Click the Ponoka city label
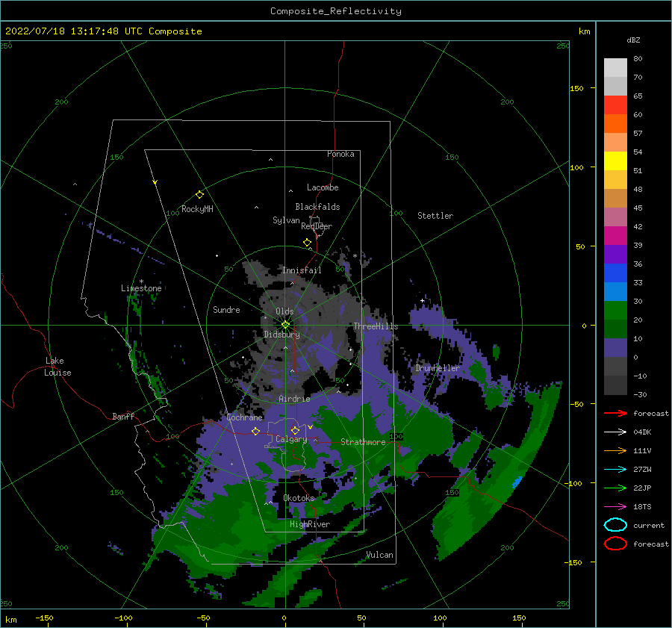The width and height of the screenshot is (672, 628). [340, 154]
